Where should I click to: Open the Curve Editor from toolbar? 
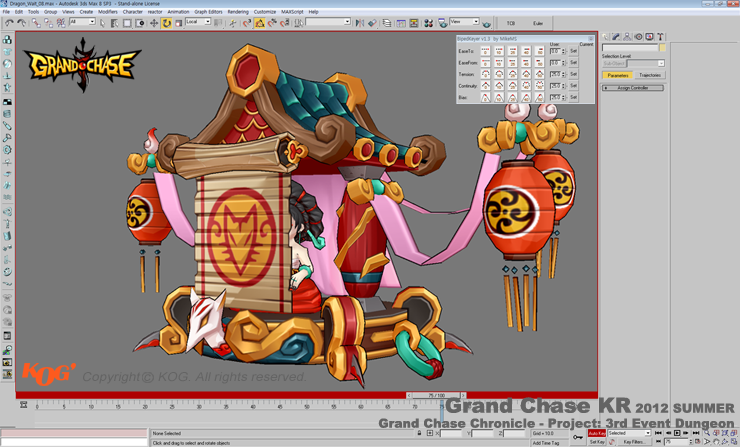pyautogui.click(x=401, y=23)
